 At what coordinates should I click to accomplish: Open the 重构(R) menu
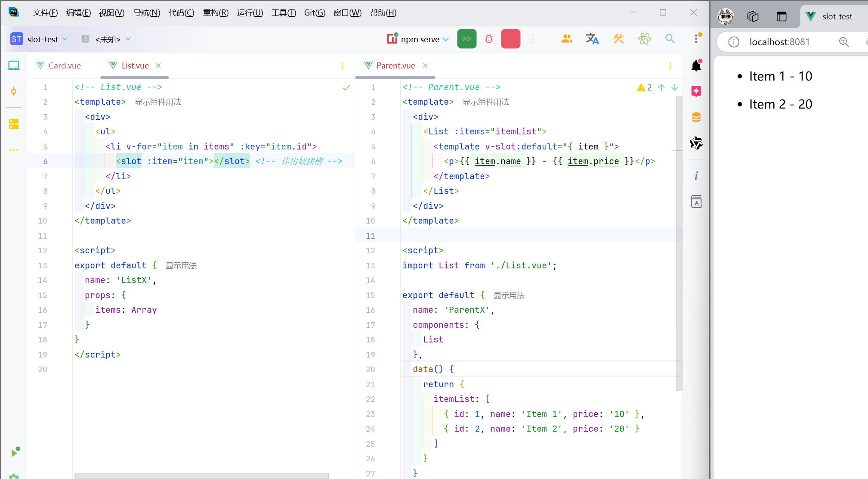click(x=216, y=13)
